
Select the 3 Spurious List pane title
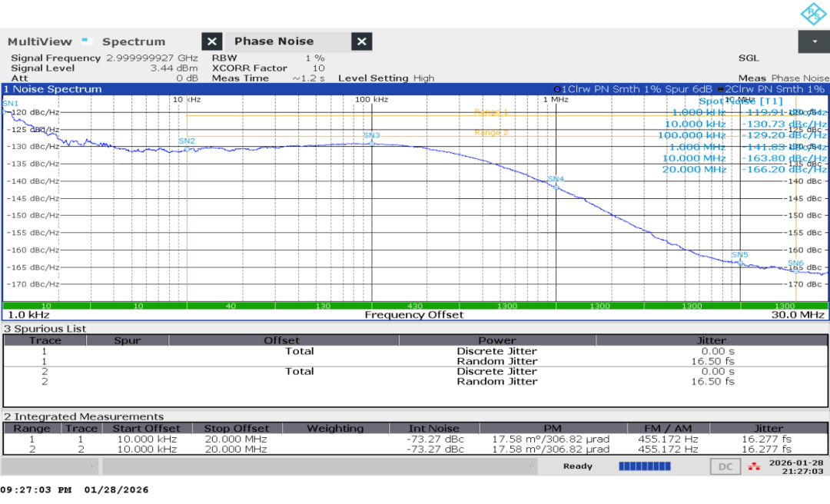(45, 328)
